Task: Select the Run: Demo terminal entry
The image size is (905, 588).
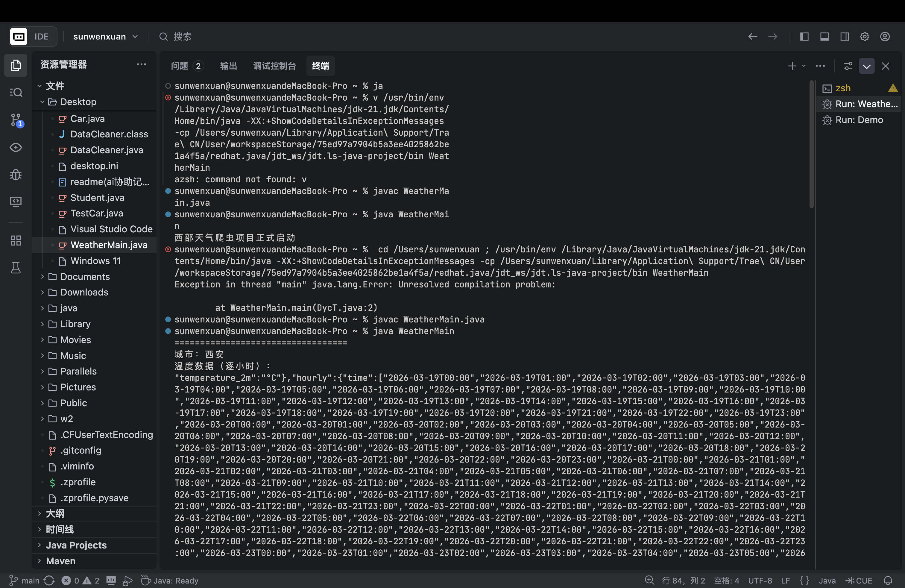Action: pyautogui.click(x=859, y=120)
